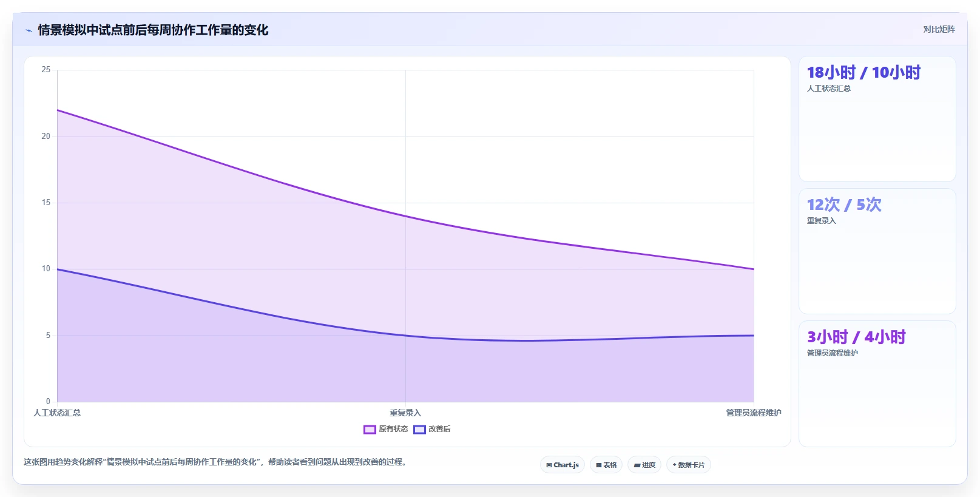Screen dimensions: 980x497
Task: Click the y-axis value 0
Action: tap(48, 402)
